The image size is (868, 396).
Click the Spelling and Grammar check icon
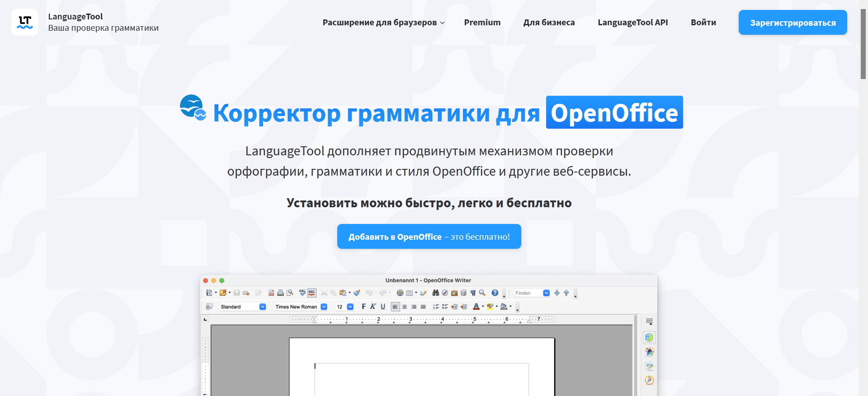pyautogui.click(x=302, y=293)
